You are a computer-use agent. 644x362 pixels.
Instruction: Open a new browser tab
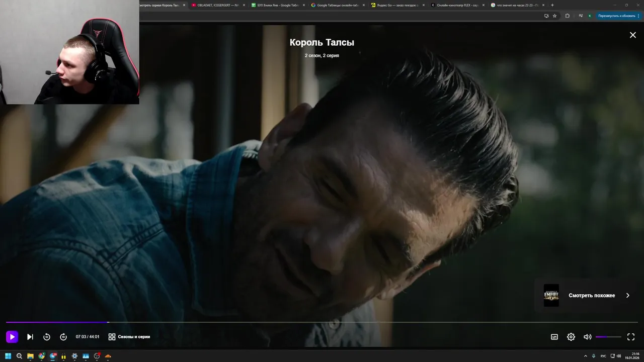[x=552, y=5]
